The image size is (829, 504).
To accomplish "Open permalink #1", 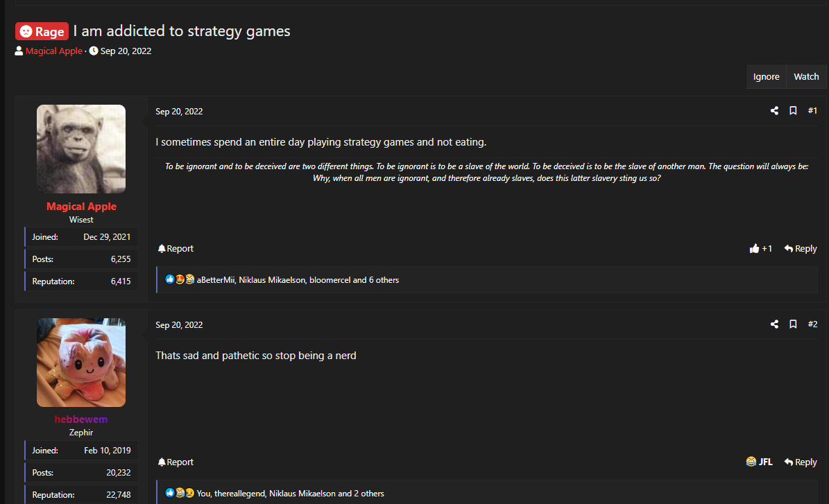I will [x=812, y=110].
